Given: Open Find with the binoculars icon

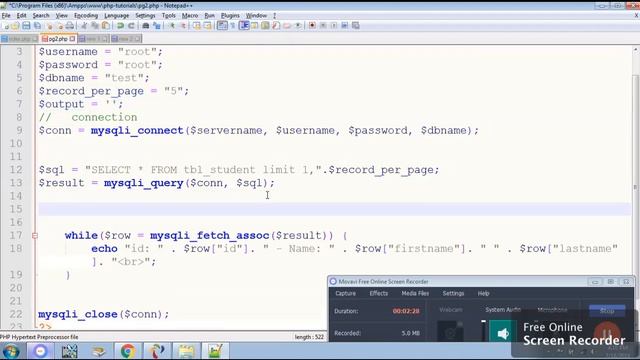Looking at the screenshot, I should tap(146, 26).
